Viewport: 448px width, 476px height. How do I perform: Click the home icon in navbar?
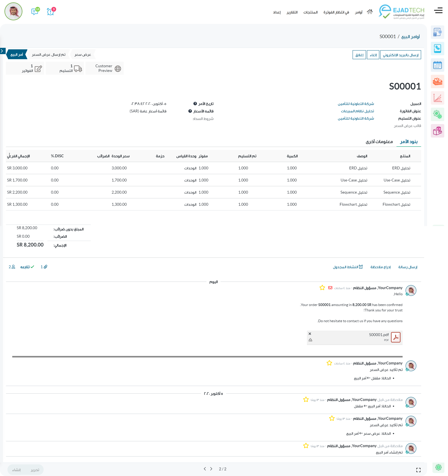click(x=370, y=12)
